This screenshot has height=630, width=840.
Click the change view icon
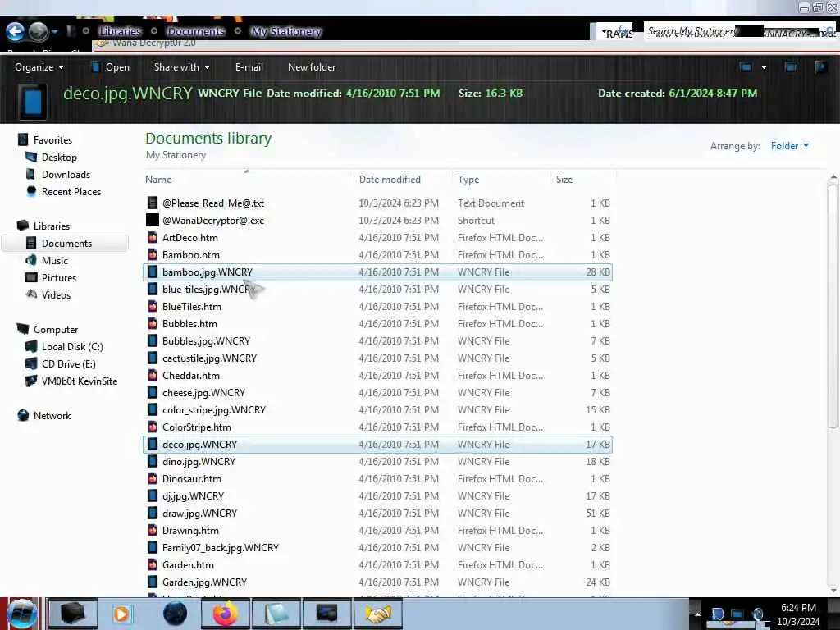pyautogui.click(x=746, y=67)
